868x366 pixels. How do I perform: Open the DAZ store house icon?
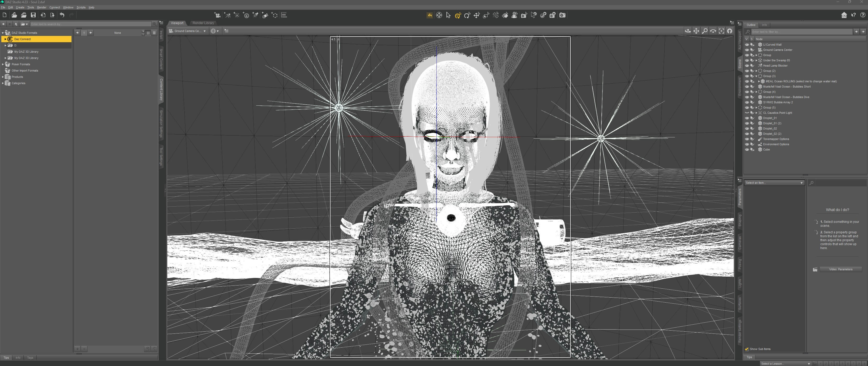(844, 15)
